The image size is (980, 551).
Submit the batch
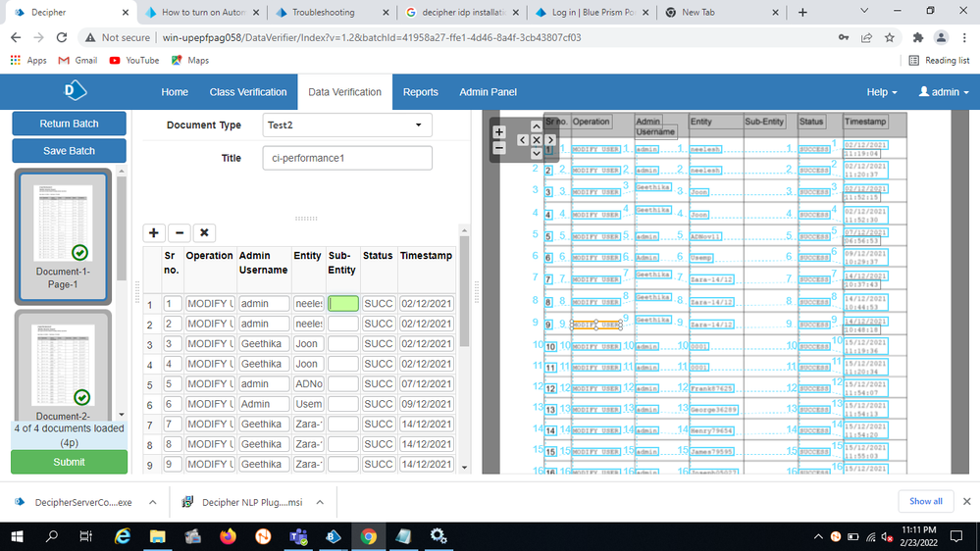pos(69,463)
